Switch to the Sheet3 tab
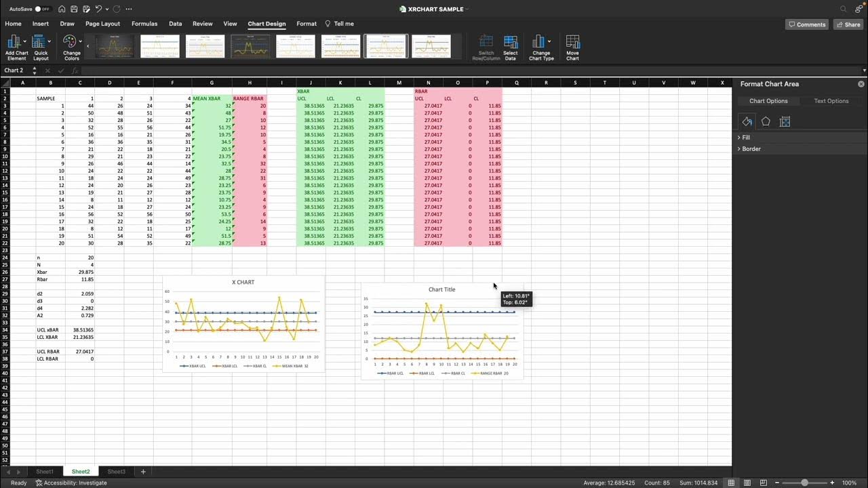This screenshot has width=868, height=488. pos(117,471)
